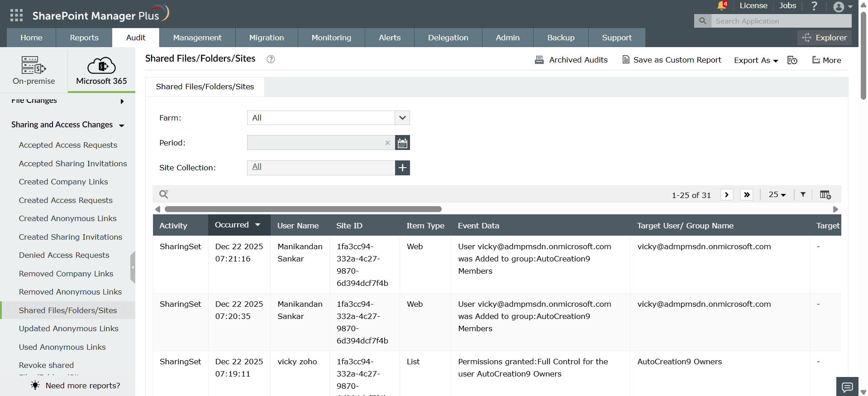Add a Site Collection with plus button
This screenshot has height=396, width=868.
point(402,168)
